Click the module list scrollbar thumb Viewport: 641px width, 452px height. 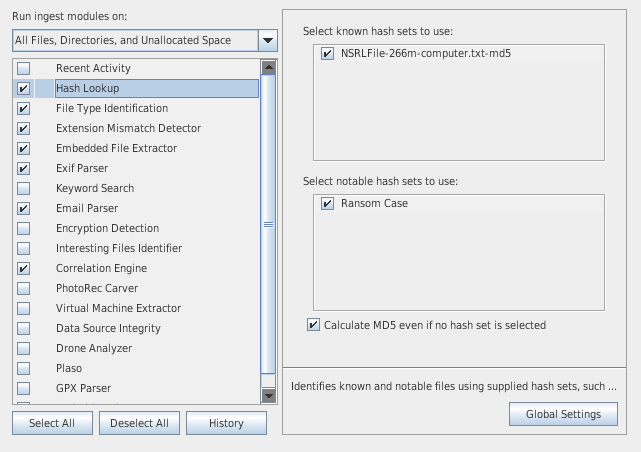coord(267,225)
